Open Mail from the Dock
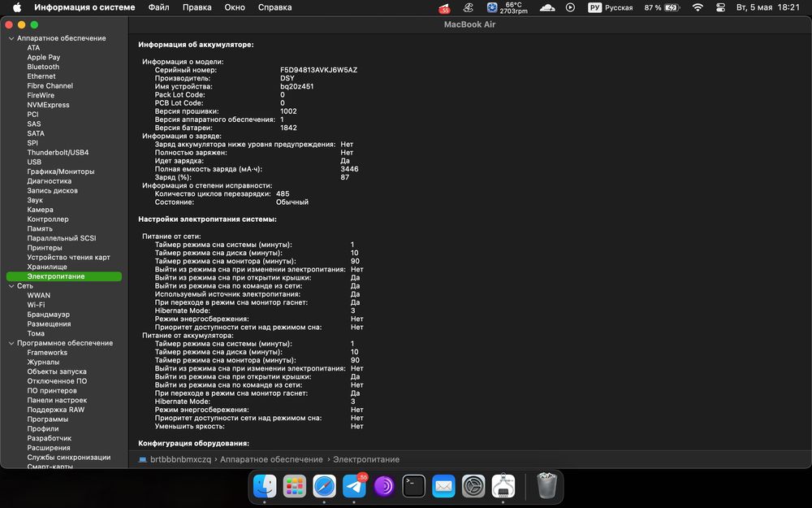This screenshot has height=508, width=812. click(x=444, y=486)
